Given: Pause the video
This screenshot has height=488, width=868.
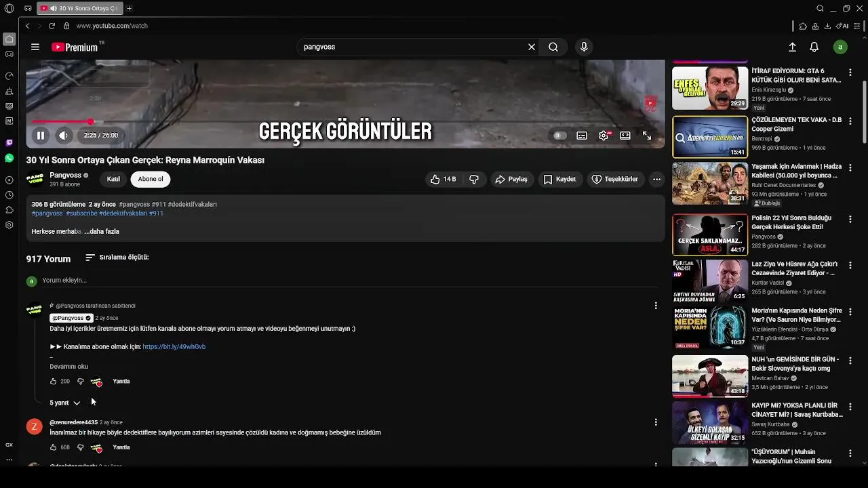Looking at the screenshot, I should coord(41,135).
